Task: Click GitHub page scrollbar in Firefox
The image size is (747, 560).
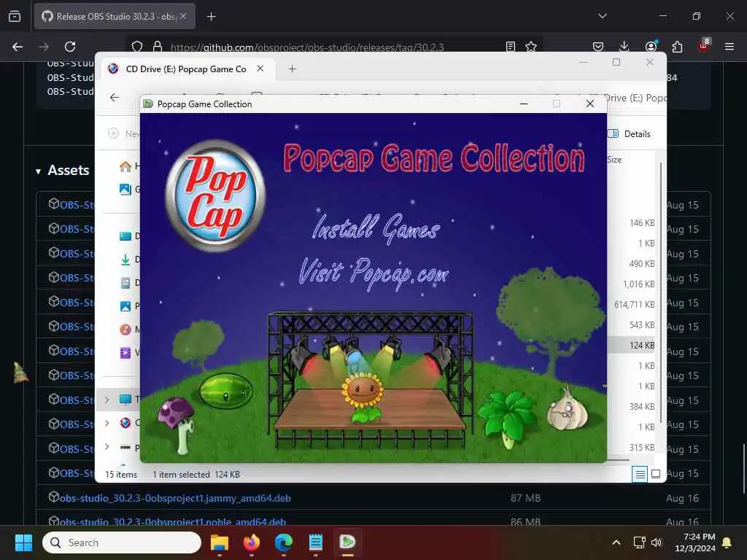Action: coord(743,469)
